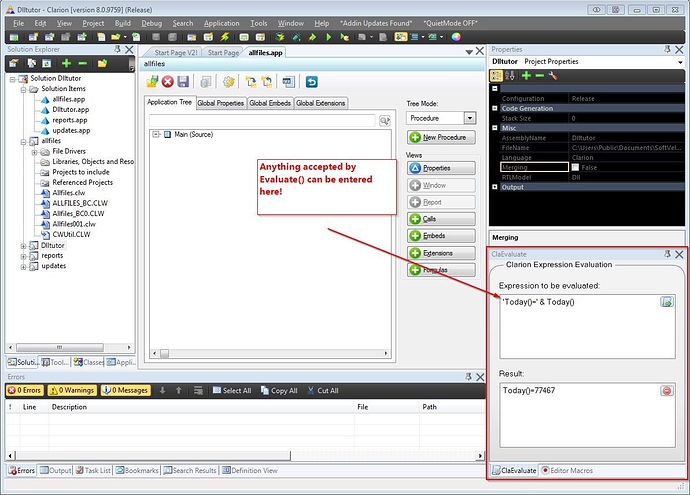Collapse the Misc property group
The image size is (690, 495).
[x=495, y=128]
